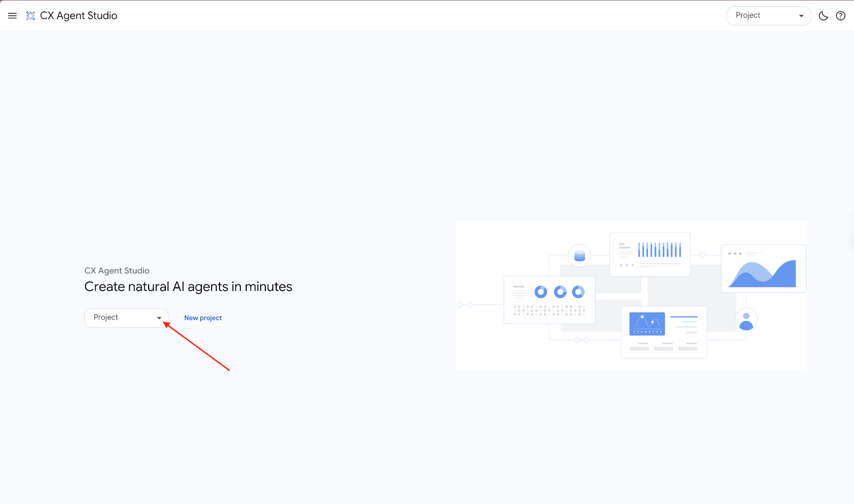Click the three donut charts card
Viewport: 854px width, 504px height.
[x=549, y=300]
